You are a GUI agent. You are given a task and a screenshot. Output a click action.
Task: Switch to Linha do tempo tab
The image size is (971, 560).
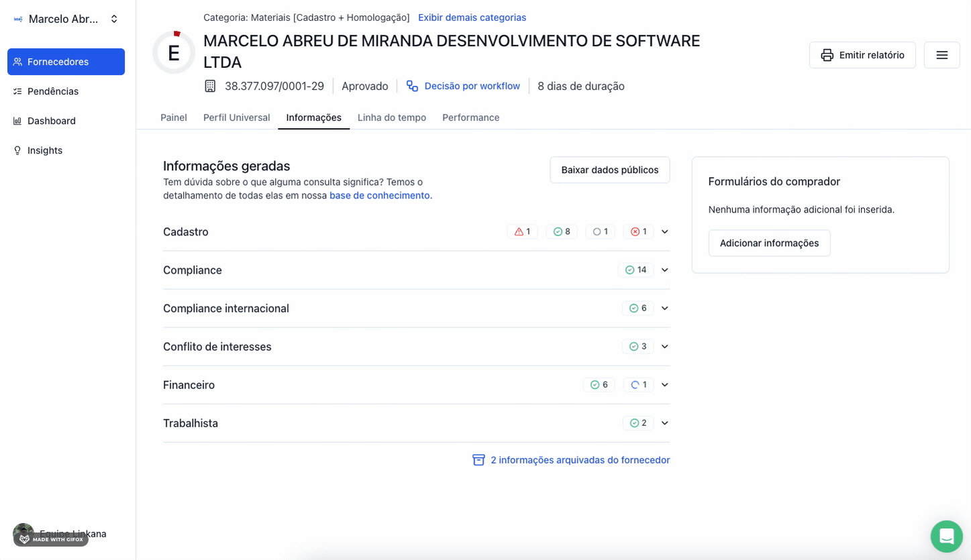coord(392,117)
